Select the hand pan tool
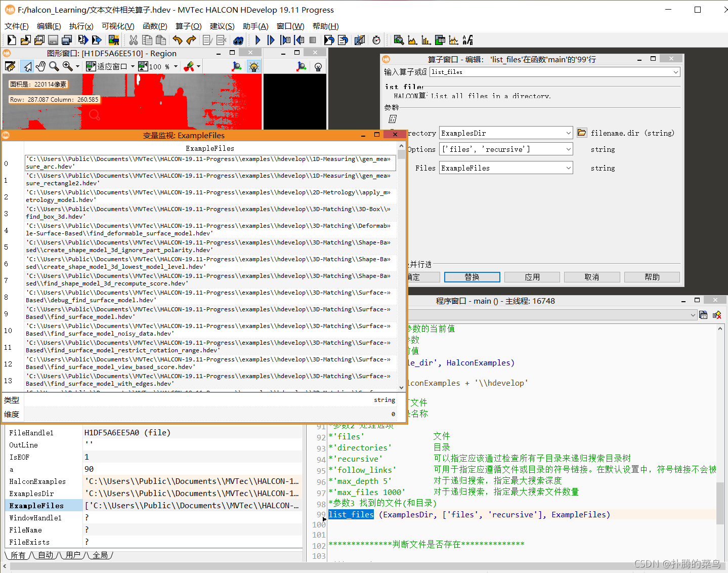The height and width of the screenshot is (573, 728). pyautogui.click(x=40, y=66)
